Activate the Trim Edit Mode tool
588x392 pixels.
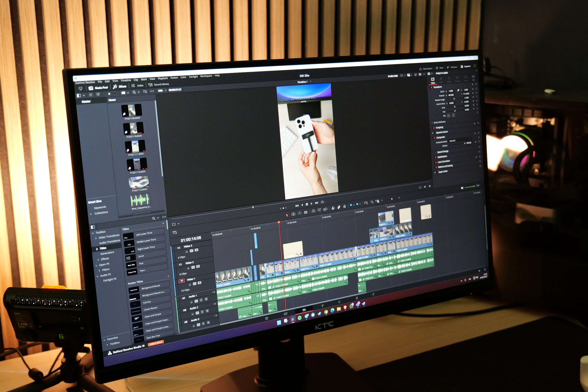tap(293, 214)
